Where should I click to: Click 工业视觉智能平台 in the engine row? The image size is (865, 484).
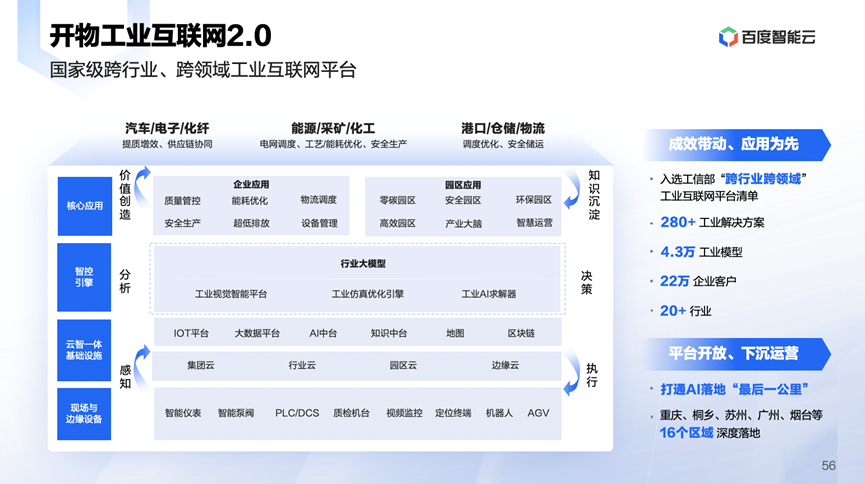click(x=230, y=294)
